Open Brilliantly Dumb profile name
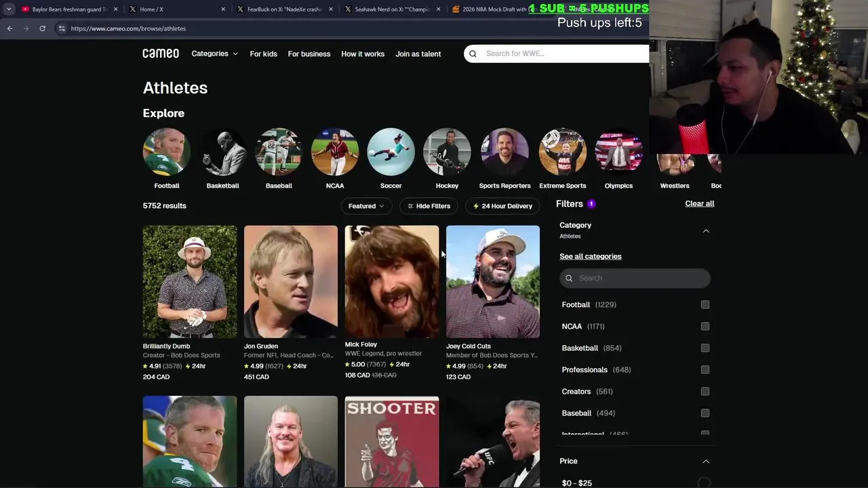The width and height of the screenshot is (868, 488). [166, 346]
